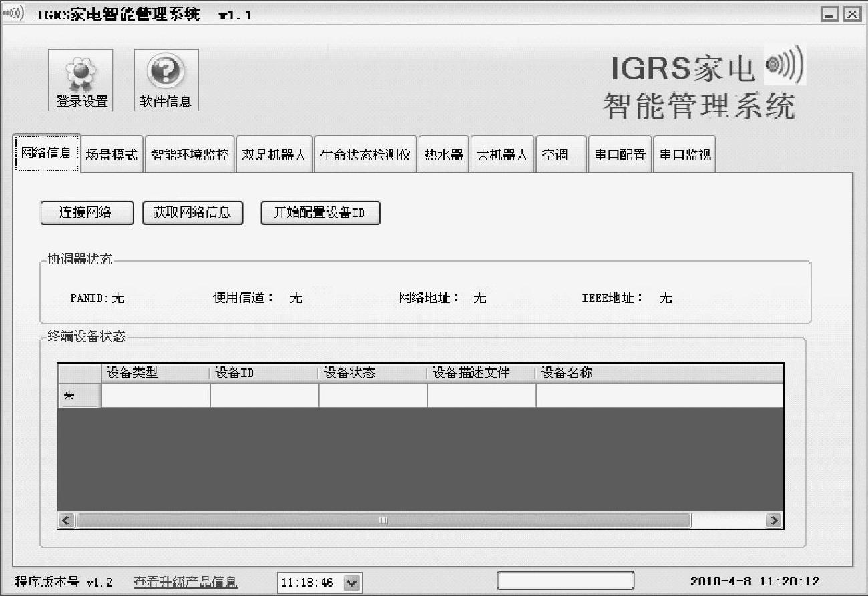
Task: Select the 大机器人 tab
Action: coord(503,155)
